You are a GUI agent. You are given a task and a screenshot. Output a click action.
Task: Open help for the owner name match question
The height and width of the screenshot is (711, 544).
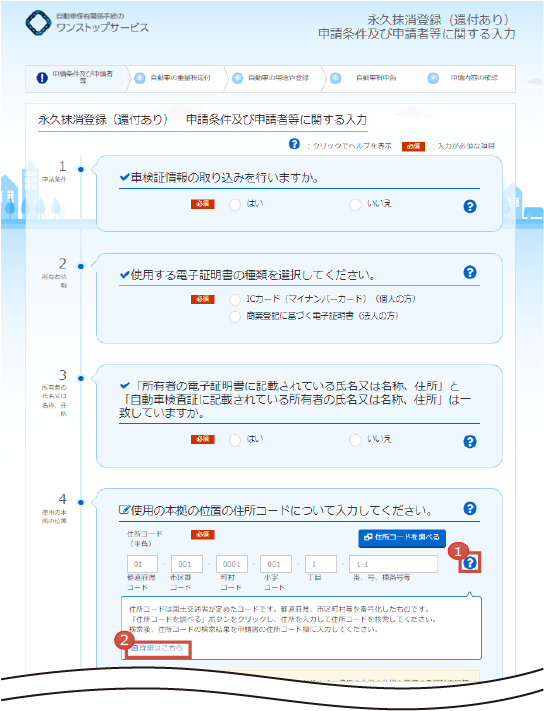(470, 441)
